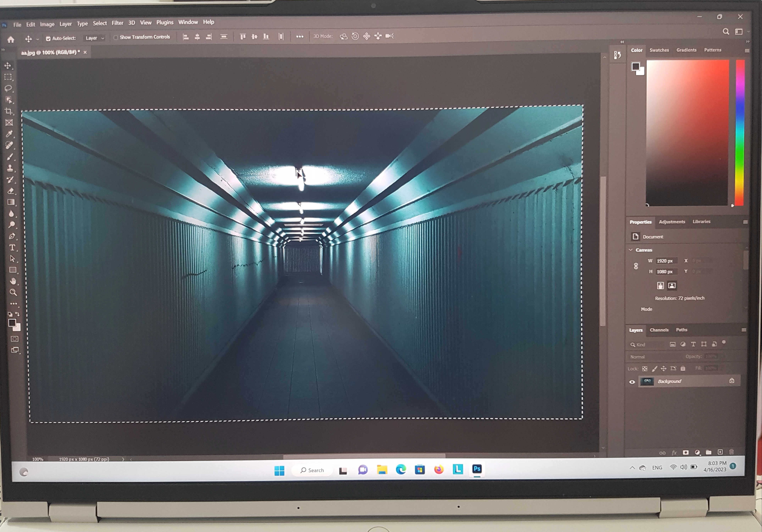Disable the Auto-Select checkbox
Screen dimensions: 762x532
(x=48, y=38)
